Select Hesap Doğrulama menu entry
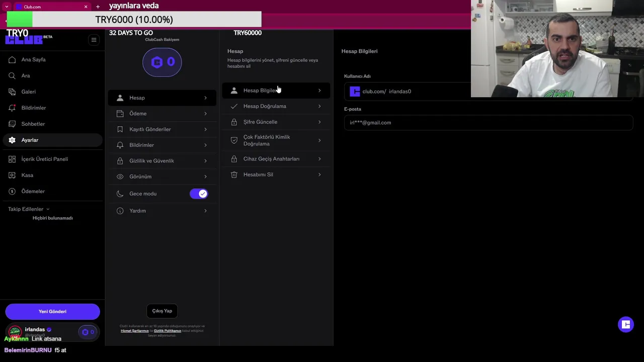Screen dimensions: 644x362 [276, 106]
